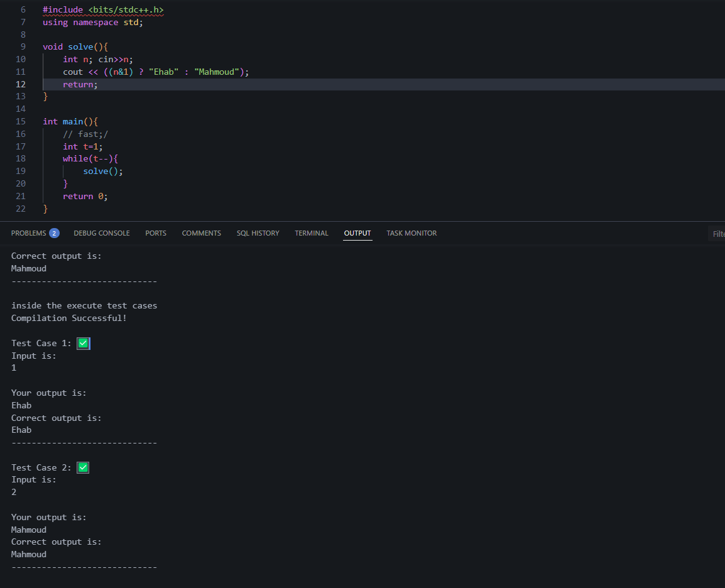Place cursor on 'void solve(){' line
Screen dimensions: 725x588
[75, 47]
